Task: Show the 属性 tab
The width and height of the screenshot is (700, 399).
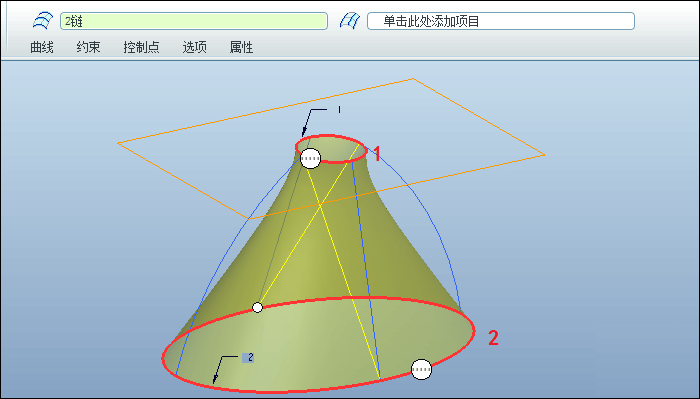Action: tap(242, 47)
